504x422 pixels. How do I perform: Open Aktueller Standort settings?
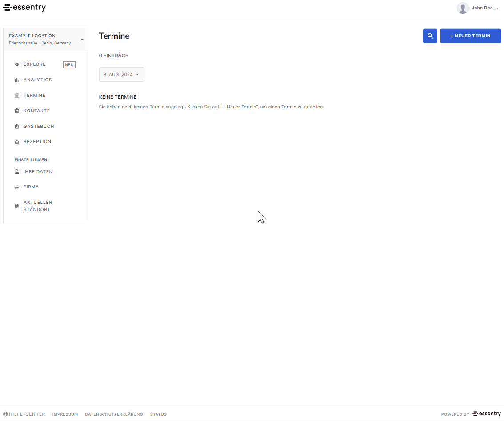tap(38, 206)
